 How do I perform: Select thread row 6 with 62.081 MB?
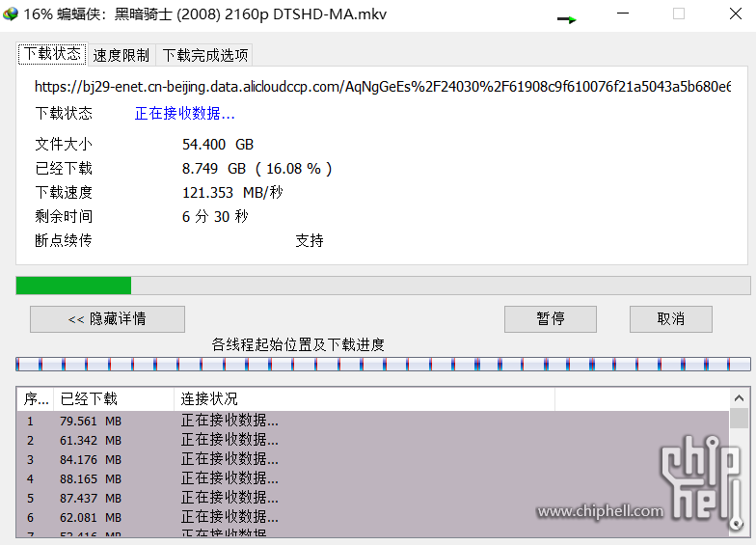pos(373,517)
